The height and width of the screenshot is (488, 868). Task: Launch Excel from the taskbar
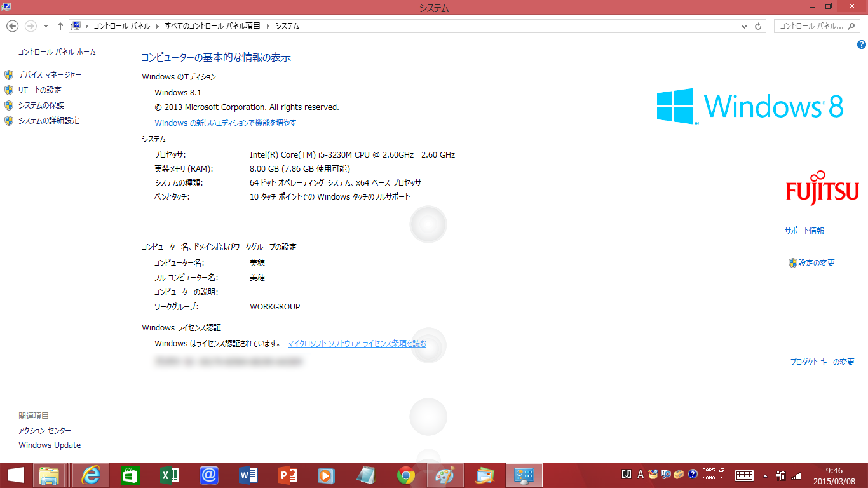pos(169,475)
